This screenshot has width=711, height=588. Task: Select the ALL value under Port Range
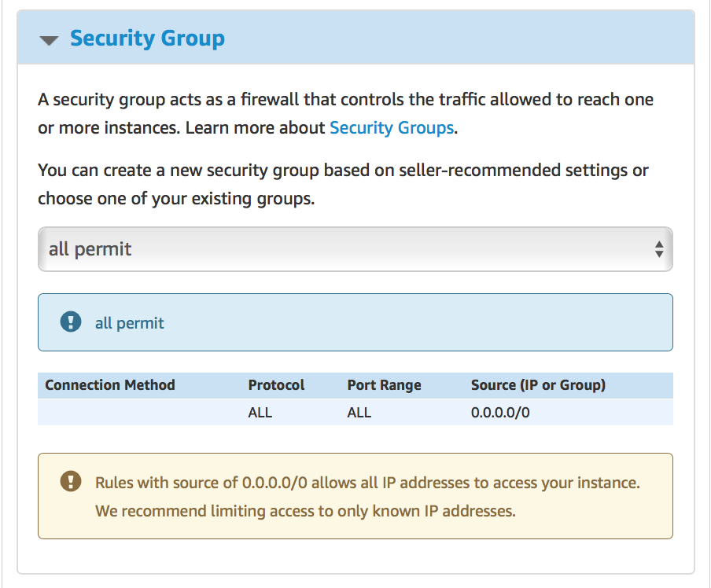pos(359,413)
